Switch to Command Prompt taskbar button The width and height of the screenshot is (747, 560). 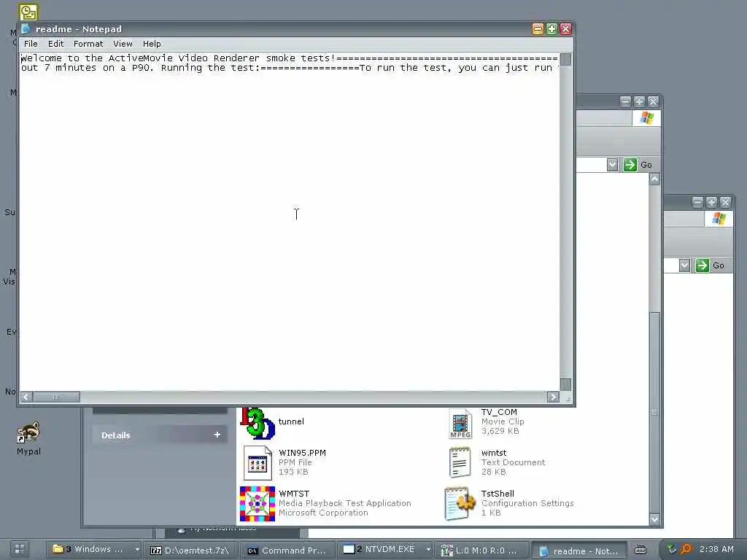(x=287, y=550)
